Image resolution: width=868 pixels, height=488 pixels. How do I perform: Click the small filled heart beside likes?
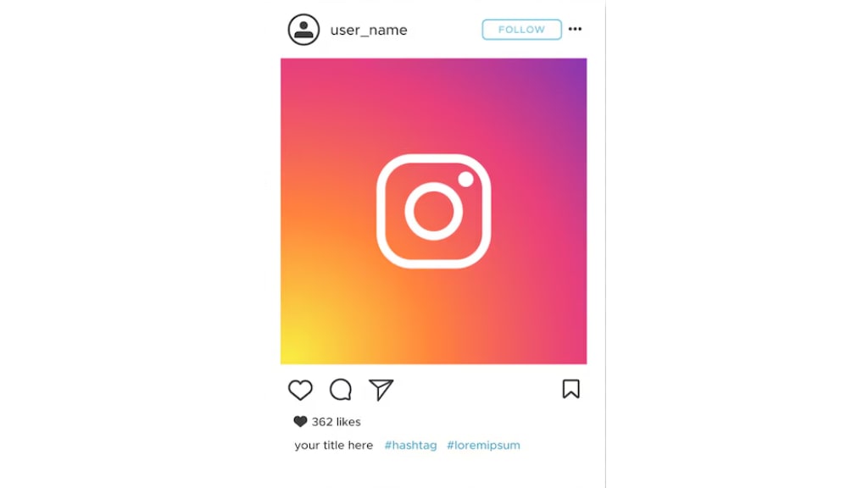point(300,422)
